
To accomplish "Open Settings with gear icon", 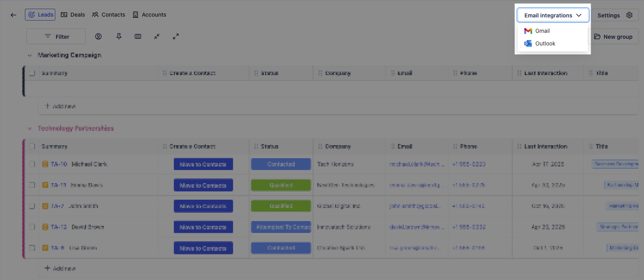I will pos(614,15).
